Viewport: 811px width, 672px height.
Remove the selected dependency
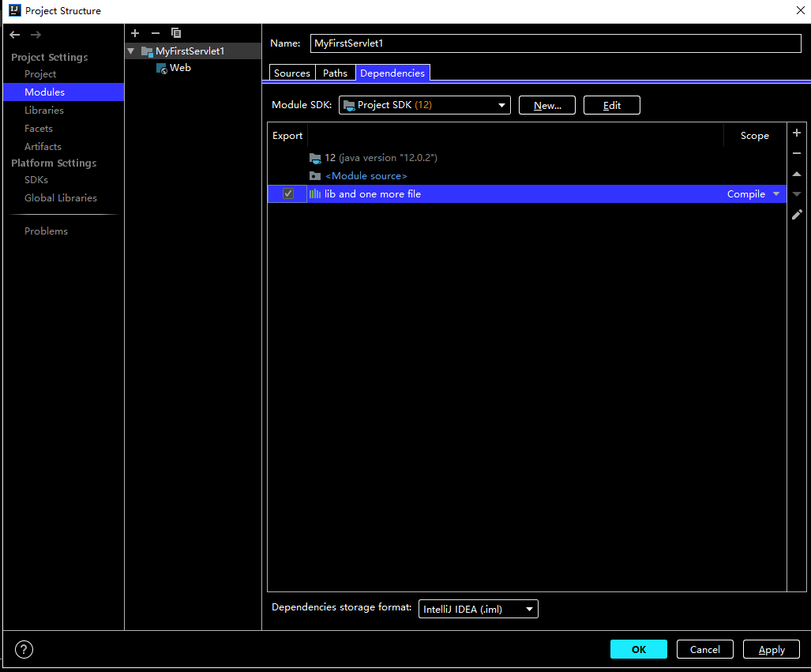(797, 153)
